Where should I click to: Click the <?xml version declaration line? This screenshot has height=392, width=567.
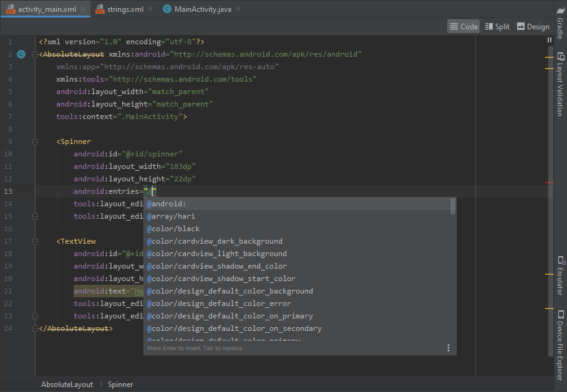click(122, 42)
